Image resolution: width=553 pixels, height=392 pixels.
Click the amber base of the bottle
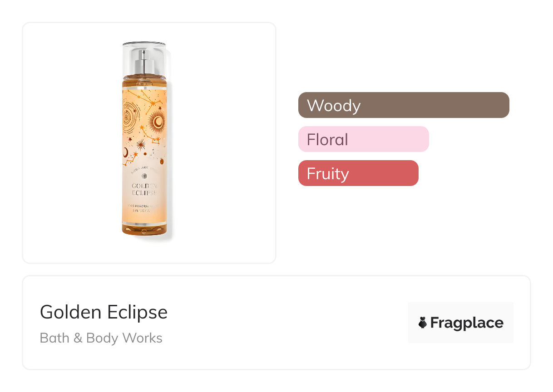click(x=144, y=228)
